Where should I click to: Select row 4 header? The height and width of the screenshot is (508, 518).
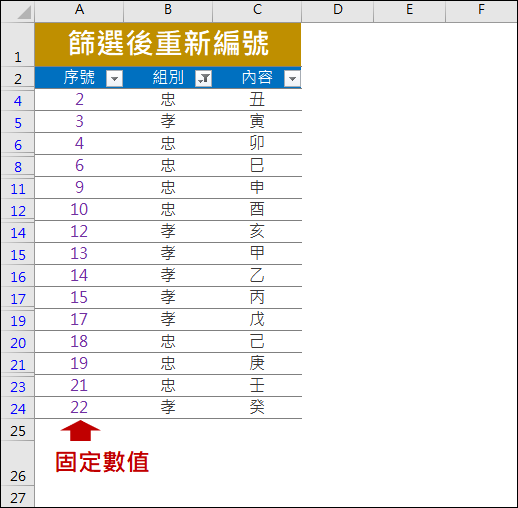[18, 100]
